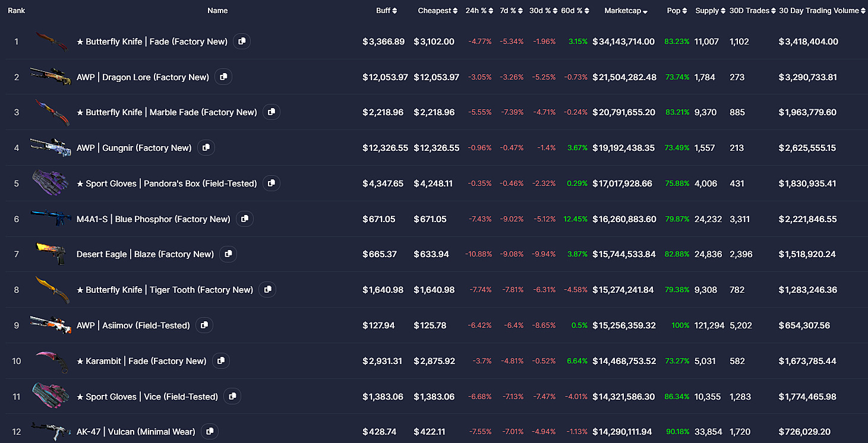The width and height of the screenshot is (868, 443).
Task: Sort by 30D Trades column
Action: [x=752, y=11]
